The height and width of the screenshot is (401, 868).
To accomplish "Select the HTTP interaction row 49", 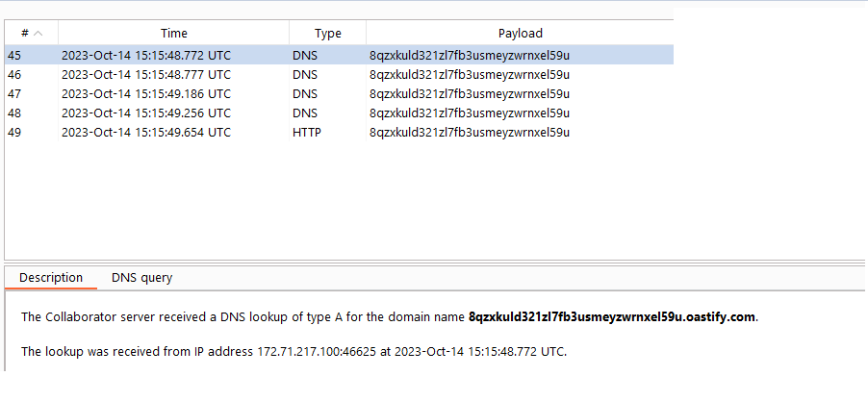I will point(339,133).
